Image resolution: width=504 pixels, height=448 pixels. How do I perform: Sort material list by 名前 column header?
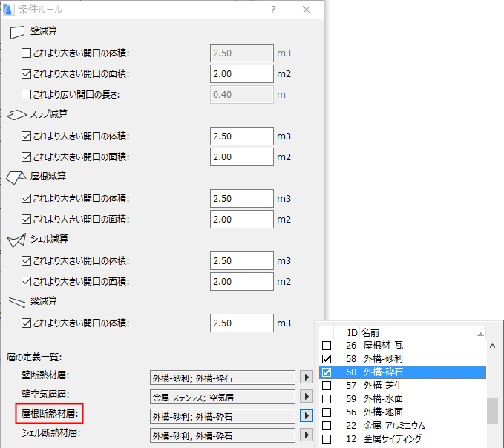[370, 333]
